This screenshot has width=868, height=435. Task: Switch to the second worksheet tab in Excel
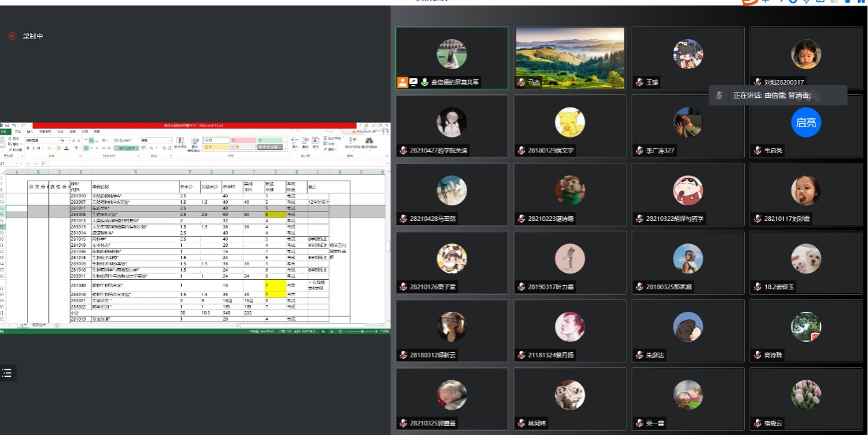[x=39, y=326]
